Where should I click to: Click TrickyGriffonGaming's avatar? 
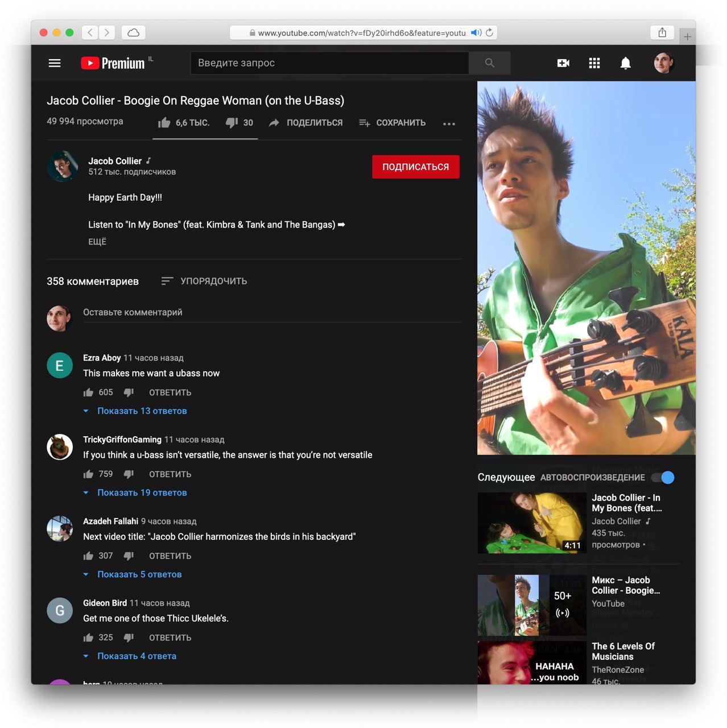tap(60, 448)
